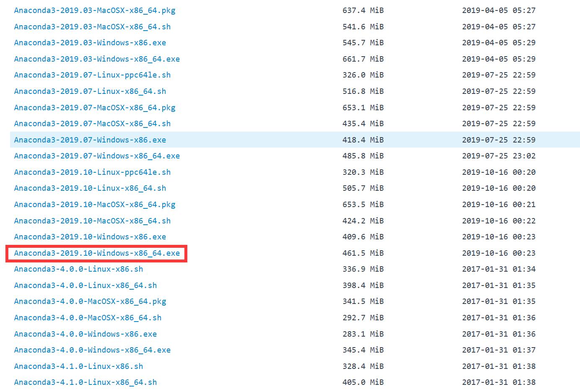The image size is (580, 392).
Task: Download Anaconda3-4.1.0-Linux-x86_64.sh
Action: pyautogui.click(x=85, y=382)
